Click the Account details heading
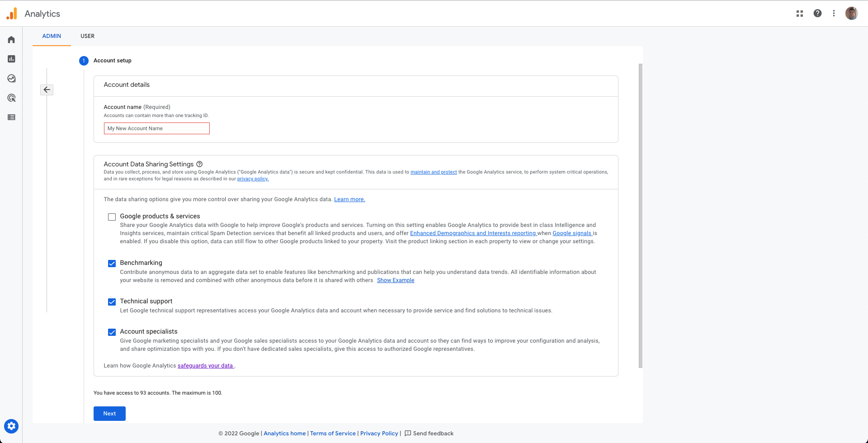Image resolution: width=868 pixels, height=443 pixels. pos(127,85)
